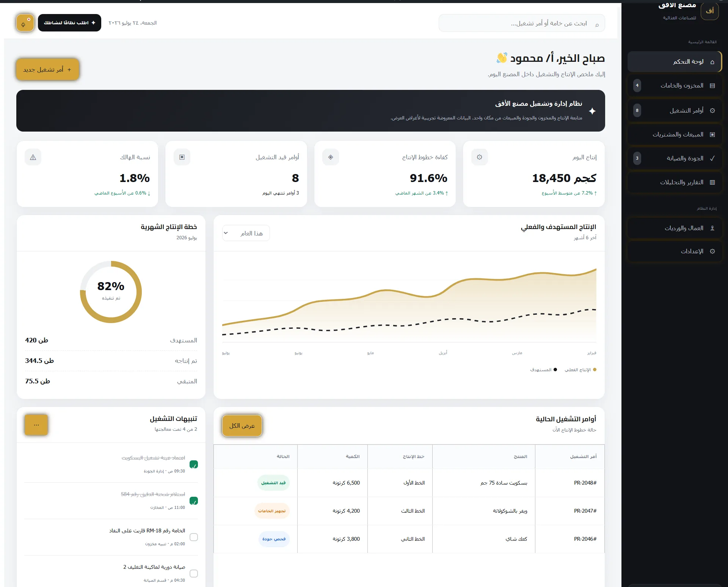
Task: Click the notification bell icon in header
Action: [25, 23]
